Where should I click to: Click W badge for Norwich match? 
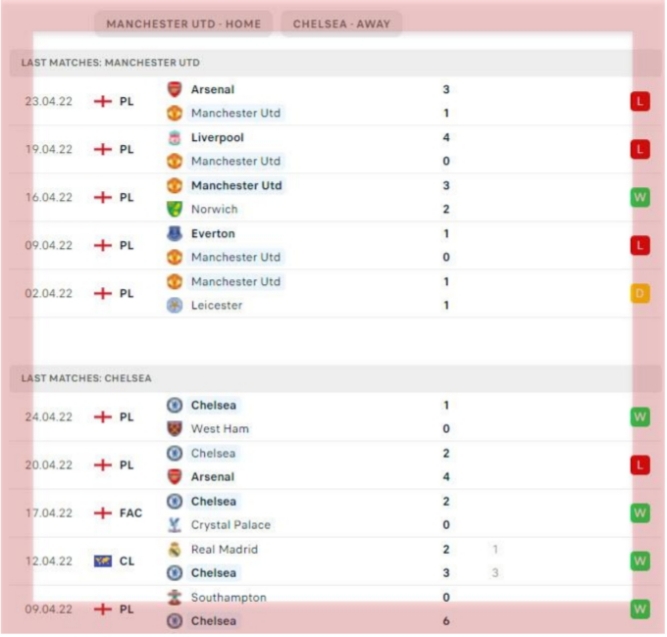(x=640, y=197)
